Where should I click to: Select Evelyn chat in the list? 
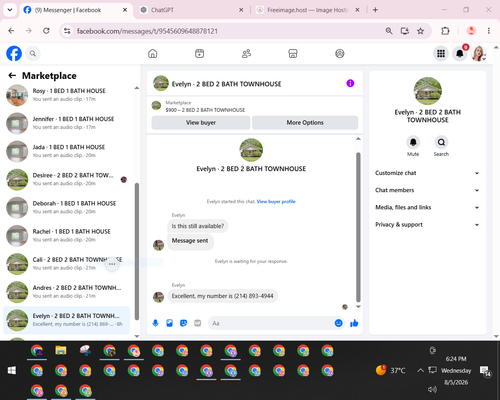pyautogui.click(x=67, y=320)
